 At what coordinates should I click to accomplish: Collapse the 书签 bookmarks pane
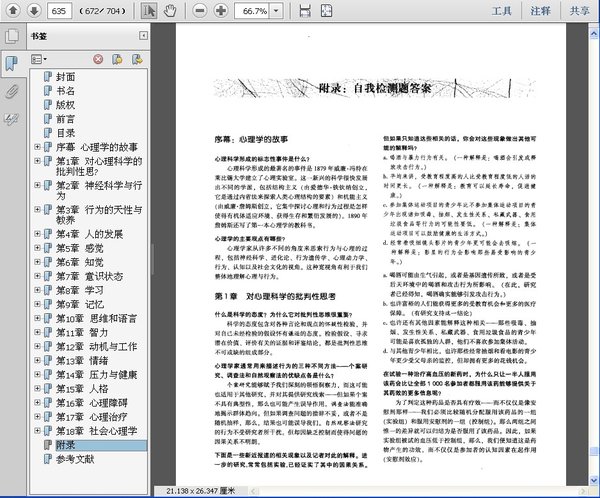pyautogui.click(x=143, y=36)
